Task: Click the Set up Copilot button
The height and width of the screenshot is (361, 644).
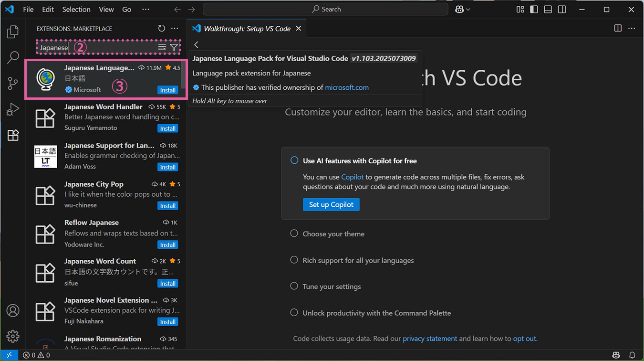Action: coord(331,204)
